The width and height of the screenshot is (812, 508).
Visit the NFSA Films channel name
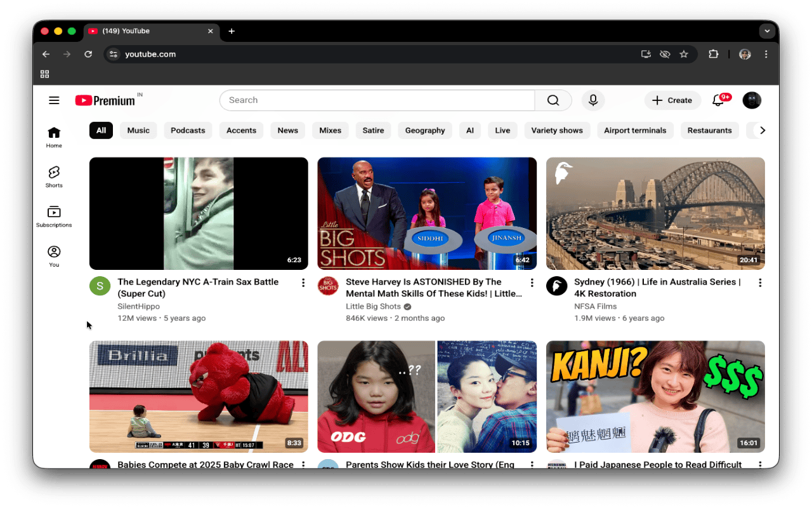click(596, 306)
